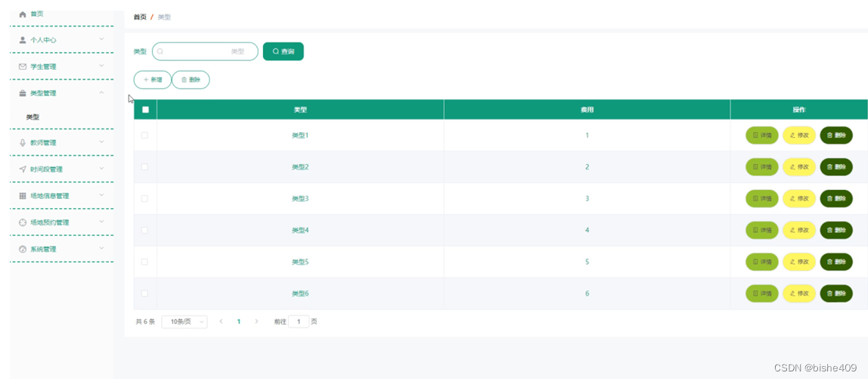Click the paper-plane icon beside 时间段管理
This screenshot has width=868, height=379.
click(23, 169)
